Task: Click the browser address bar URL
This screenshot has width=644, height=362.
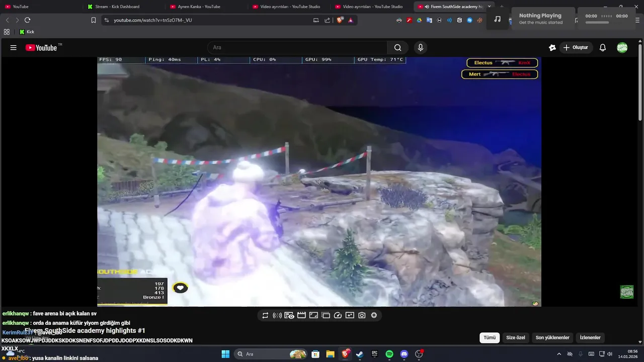Action: (x=153, y=20)
